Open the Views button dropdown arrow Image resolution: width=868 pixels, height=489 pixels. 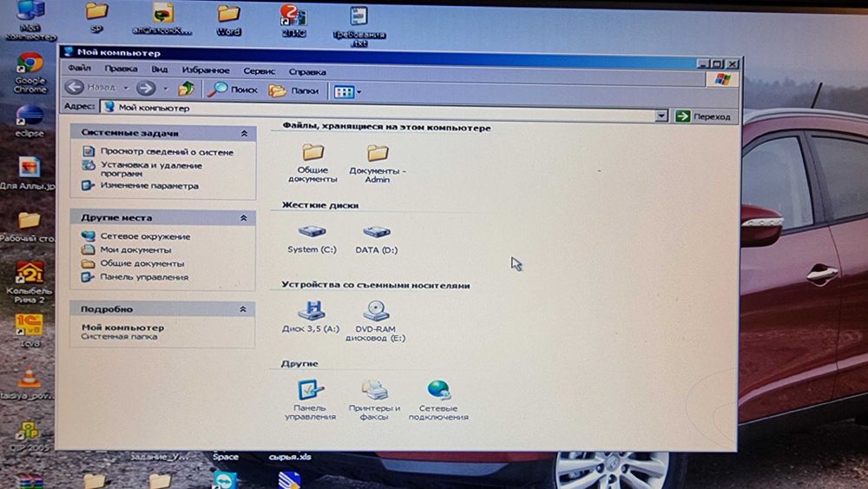[x=358, y=92]
